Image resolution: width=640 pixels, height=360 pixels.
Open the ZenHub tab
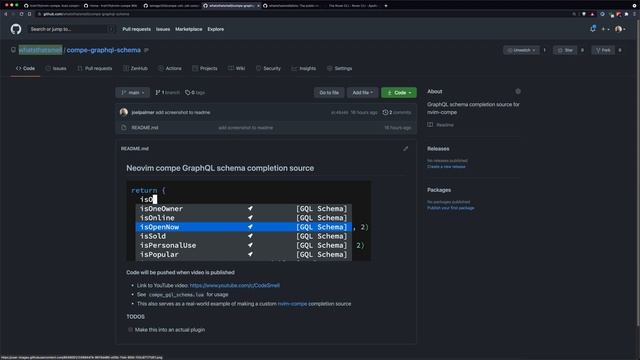pyautogui.click(x=136, y=68)
